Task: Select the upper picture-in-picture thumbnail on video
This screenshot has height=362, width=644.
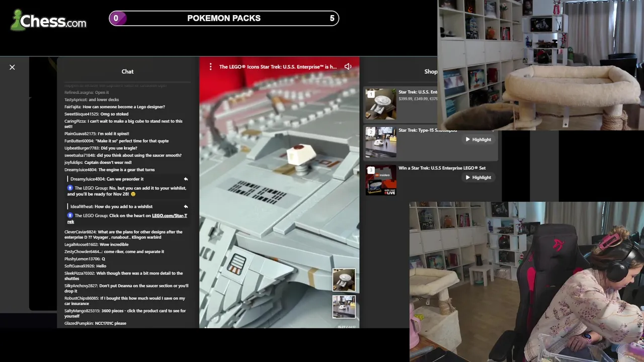Action: (x=344, y=280)
